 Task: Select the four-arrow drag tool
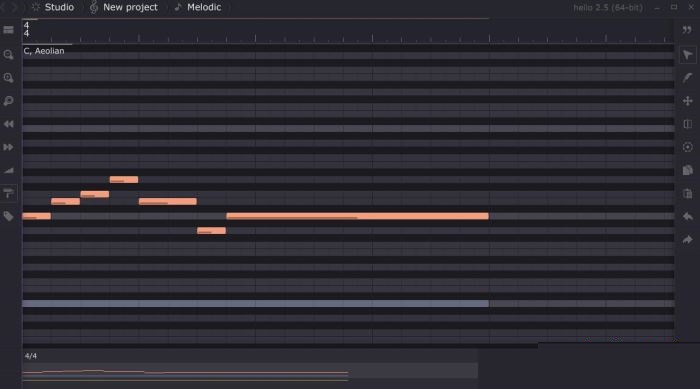coord(688,101)
